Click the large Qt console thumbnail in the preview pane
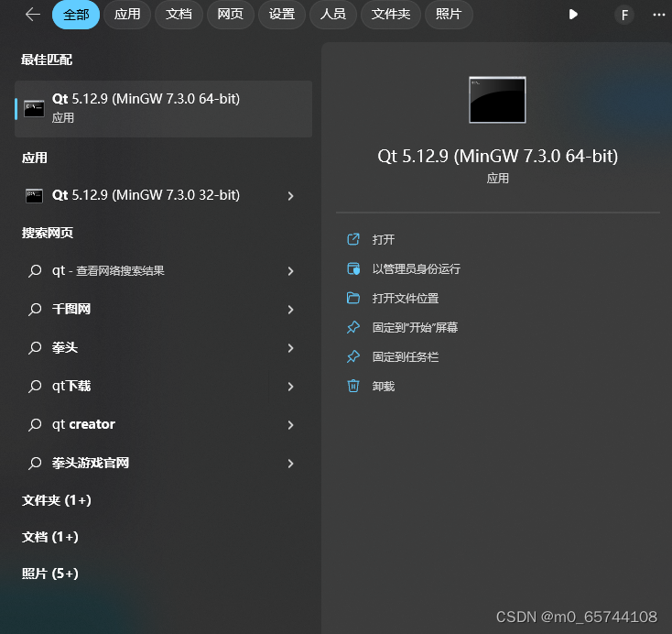672x634 pixels. click(x=497, y=100)
